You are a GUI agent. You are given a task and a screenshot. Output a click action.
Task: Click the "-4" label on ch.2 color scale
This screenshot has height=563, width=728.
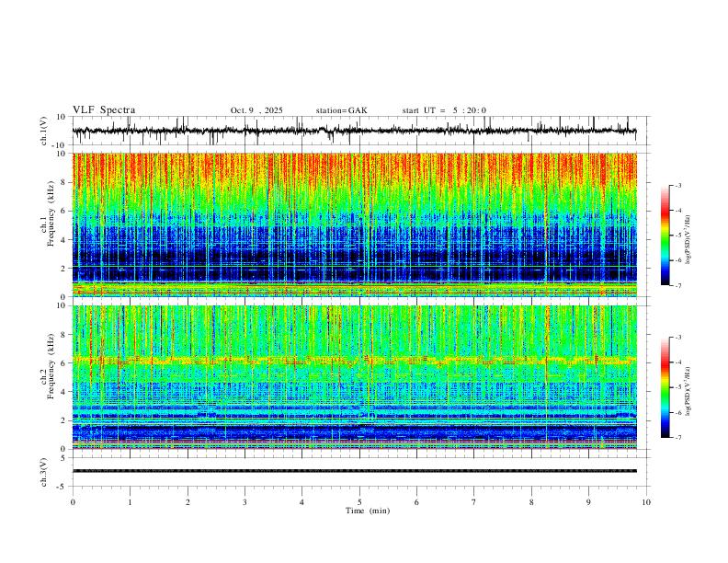coord(678,362)
